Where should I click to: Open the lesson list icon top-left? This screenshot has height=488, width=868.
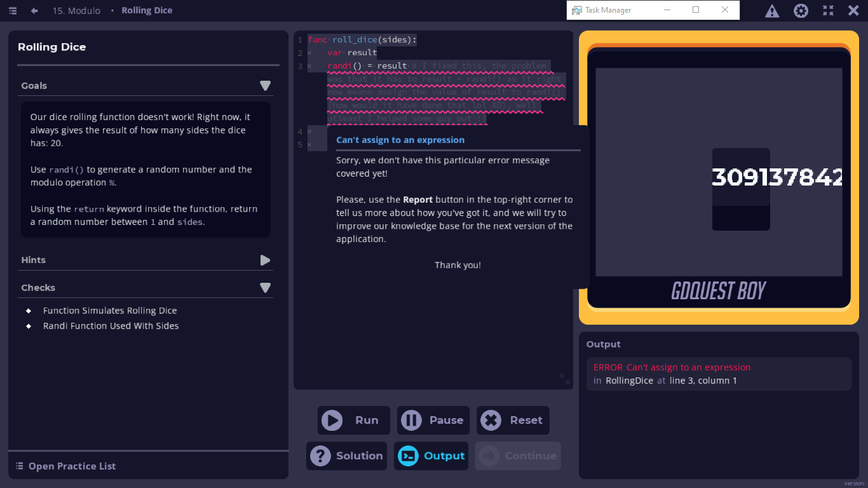(13, 10)
